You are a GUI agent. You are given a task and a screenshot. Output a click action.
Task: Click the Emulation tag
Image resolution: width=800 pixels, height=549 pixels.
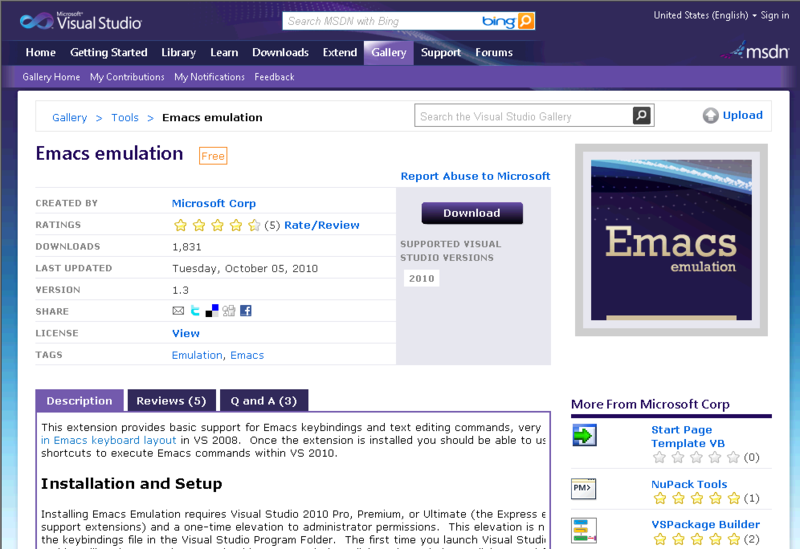click(x=197, y=355)
